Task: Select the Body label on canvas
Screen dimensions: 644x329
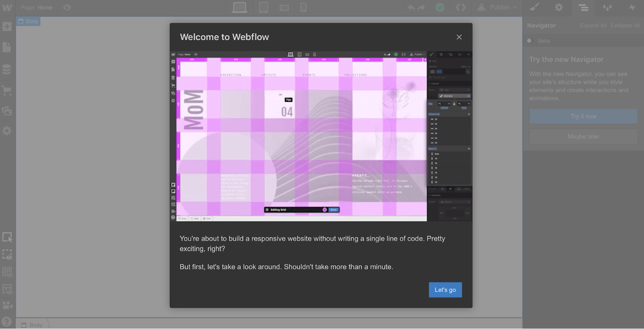Action: click(28, 21)
